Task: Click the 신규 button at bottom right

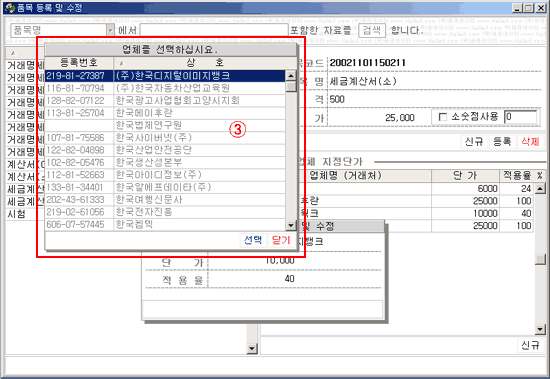Action: coord(530,345)
